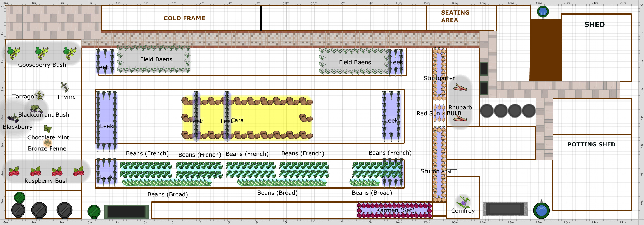Image resolution: width=644 pixels, height=225 pixels.
Task: Select the brown shed door rectangle
Action: point(546,50)
